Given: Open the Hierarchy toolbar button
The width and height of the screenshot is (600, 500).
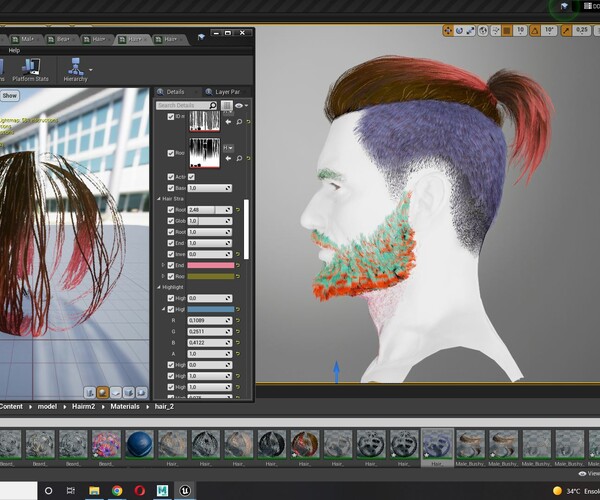Looking at the screenshot, I should tap(76, 70).
